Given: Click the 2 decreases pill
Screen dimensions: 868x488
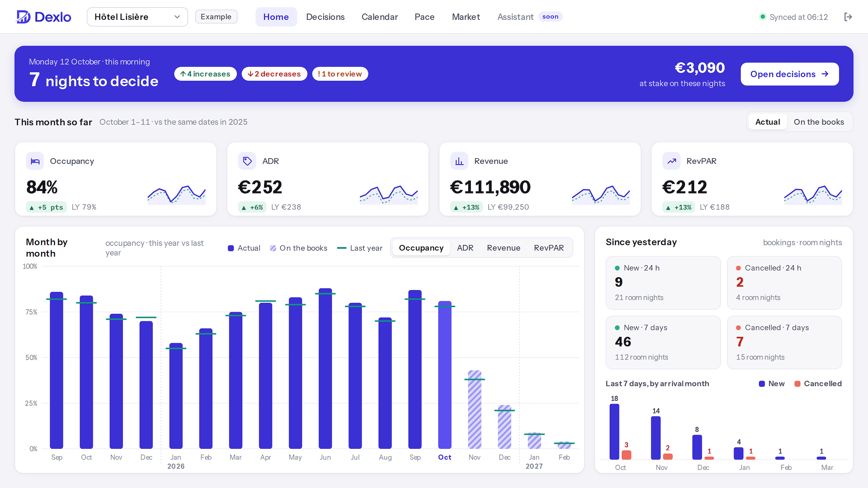Looking at the screenshot, I should 274,74.
